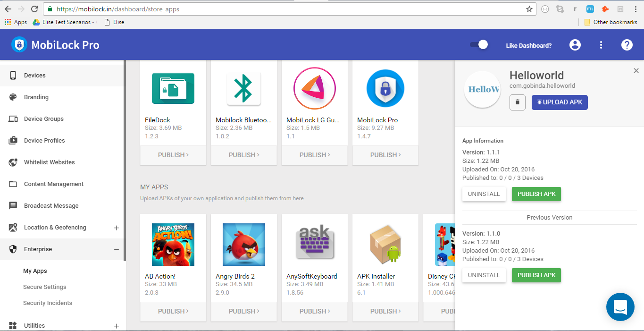Publish the AnySoftKeyboard app

(315, 311)
